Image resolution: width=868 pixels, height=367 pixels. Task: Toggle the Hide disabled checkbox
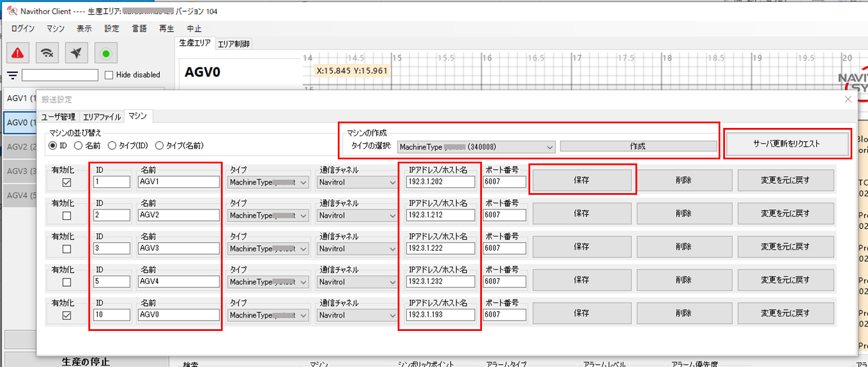109,75
